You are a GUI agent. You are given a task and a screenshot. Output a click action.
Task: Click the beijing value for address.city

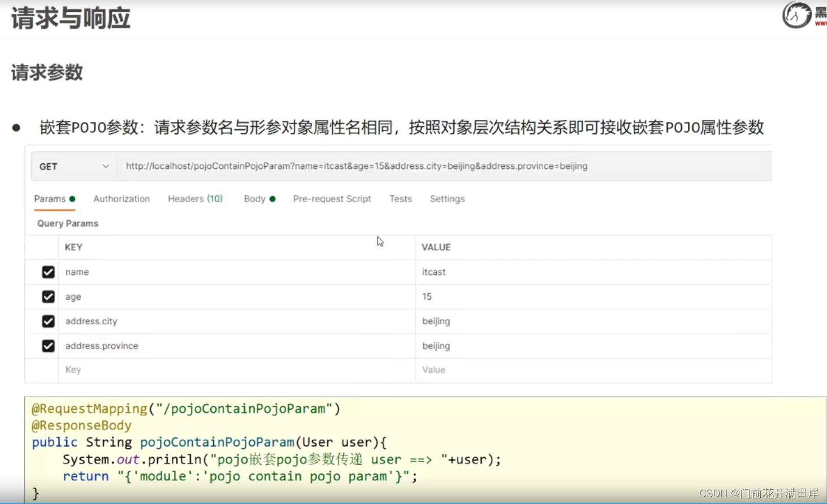(x=594, y=321)
